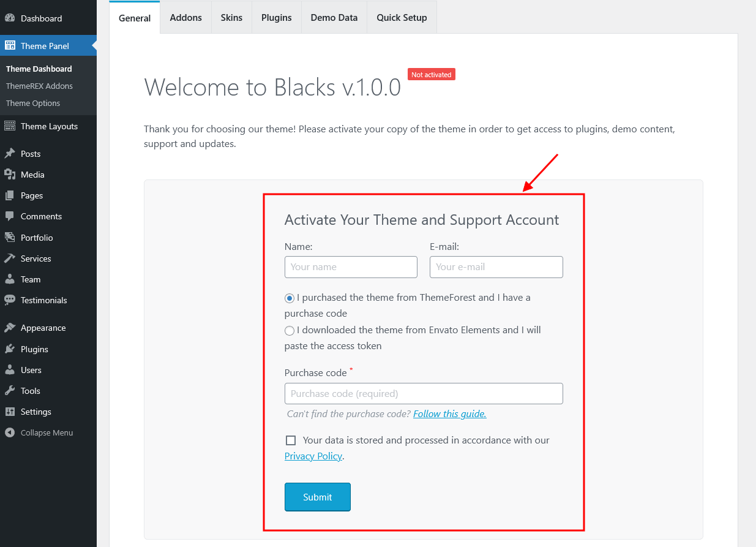The width and height of the screenshot is (756, 547).
Task: Select ThemeForest purchase code radio option
Action: [x=290, y=298]
